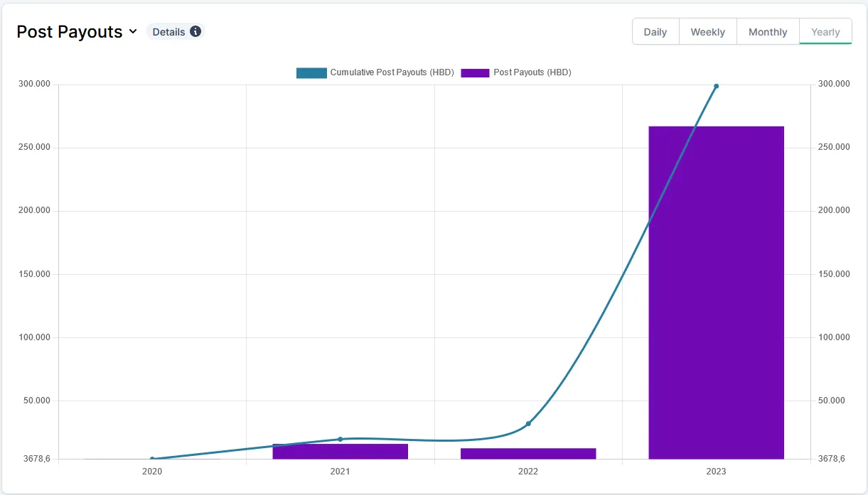Click the info icon beside Details
This screenshot has height=495, width=868.
click(x=195, y=32)
